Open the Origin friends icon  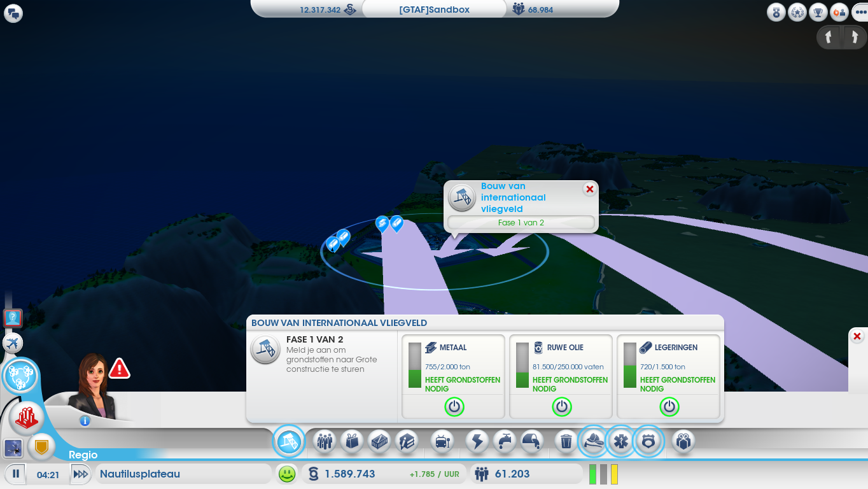(839, 12)
